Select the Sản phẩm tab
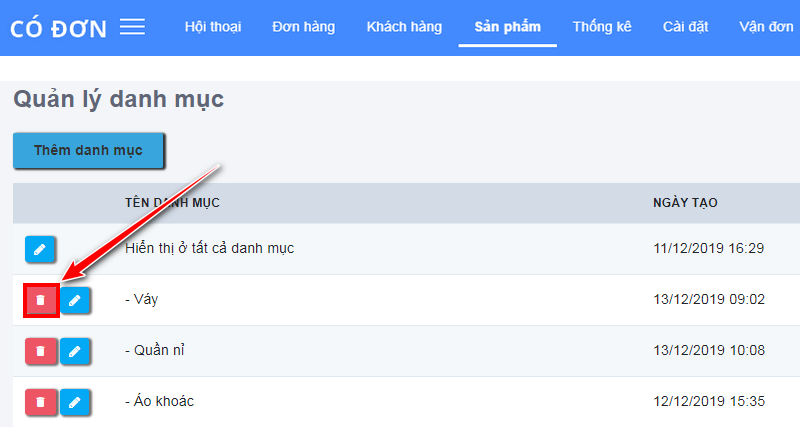The width and height of the screenshot is (800, 427). (508, 27)
